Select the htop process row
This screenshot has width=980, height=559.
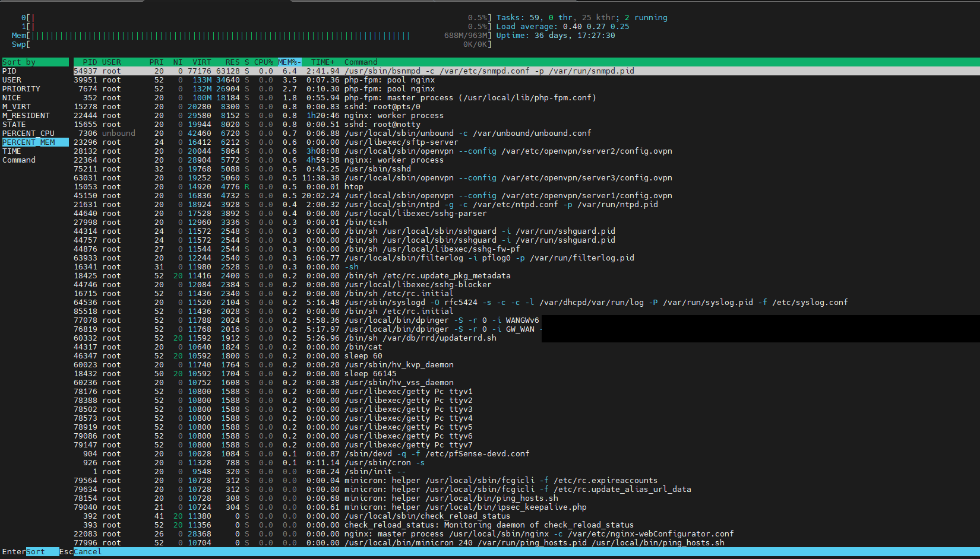(x=526, y=187)
